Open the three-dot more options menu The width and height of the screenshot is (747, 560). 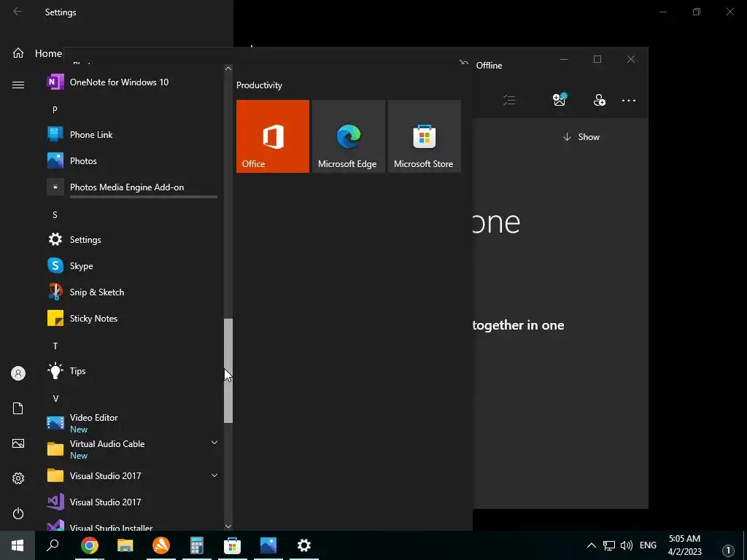[x=628, y=101]
